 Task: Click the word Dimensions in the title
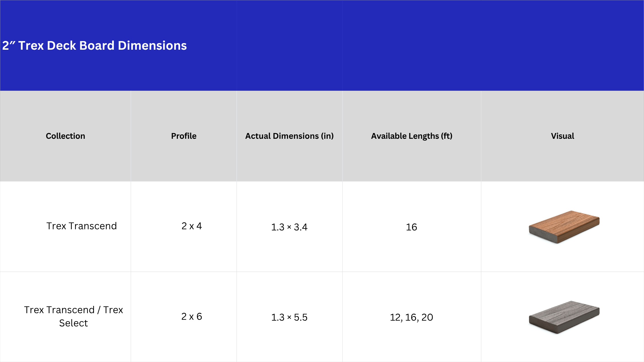pos(152,45)
